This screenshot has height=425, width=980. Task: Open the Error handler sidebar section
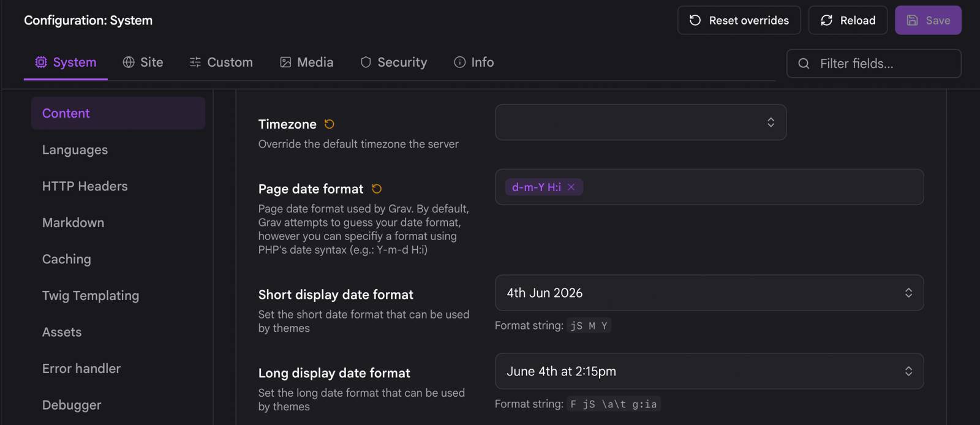coord(118,369)
